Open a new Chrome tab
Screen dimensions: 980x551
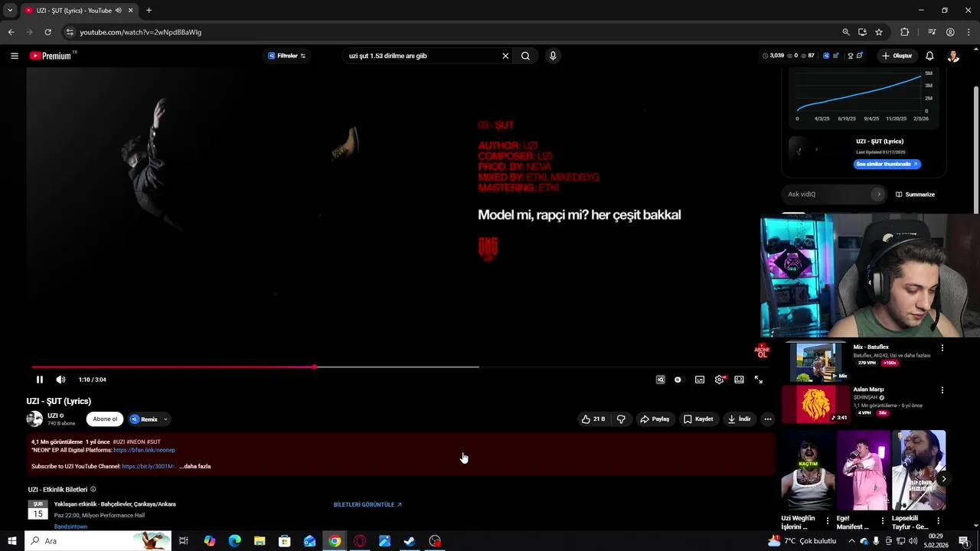click(x=149, y=10)
